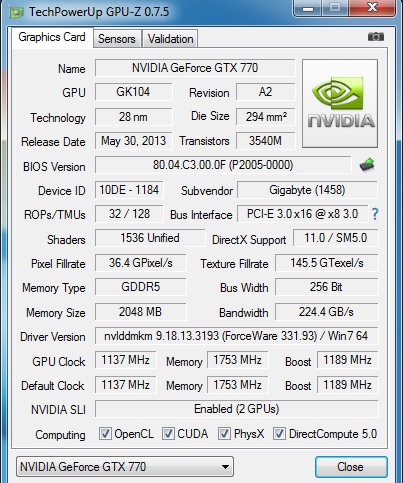
Task: Toggle the OpenCL checkbox
Action: (x=105, y=434)
